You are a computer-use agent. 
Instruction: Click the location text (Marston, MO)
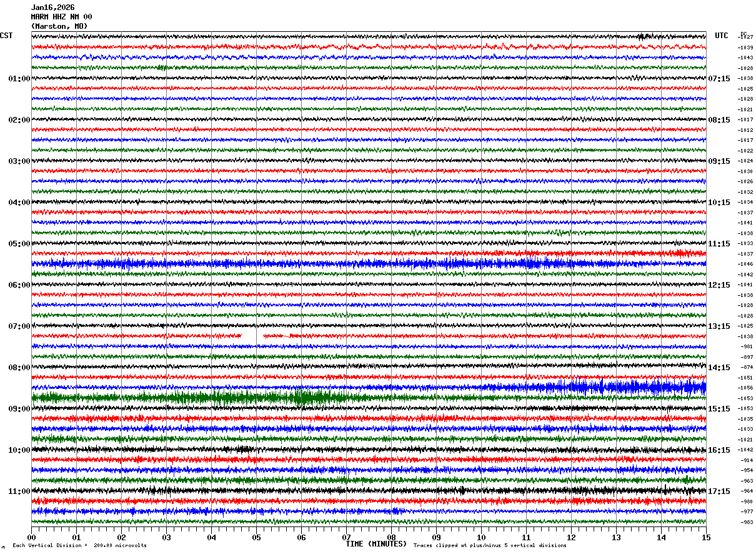point(59,26)
